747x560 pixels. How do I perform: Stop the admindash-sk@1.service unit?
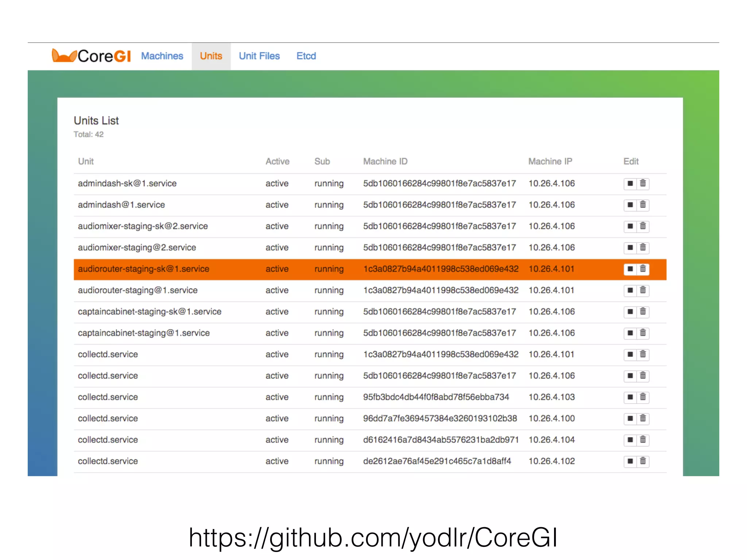tap(630, 183)
